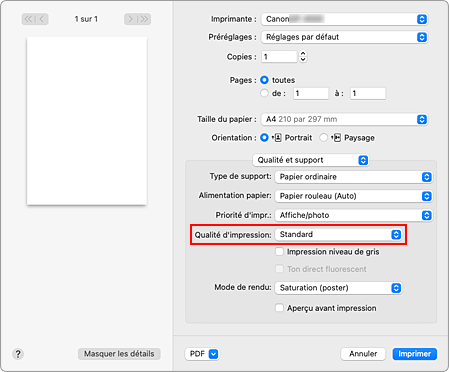Enable Impression niveau de gris checkbox
This screenshot has width=449, height=372.
(x=279, y=252)
